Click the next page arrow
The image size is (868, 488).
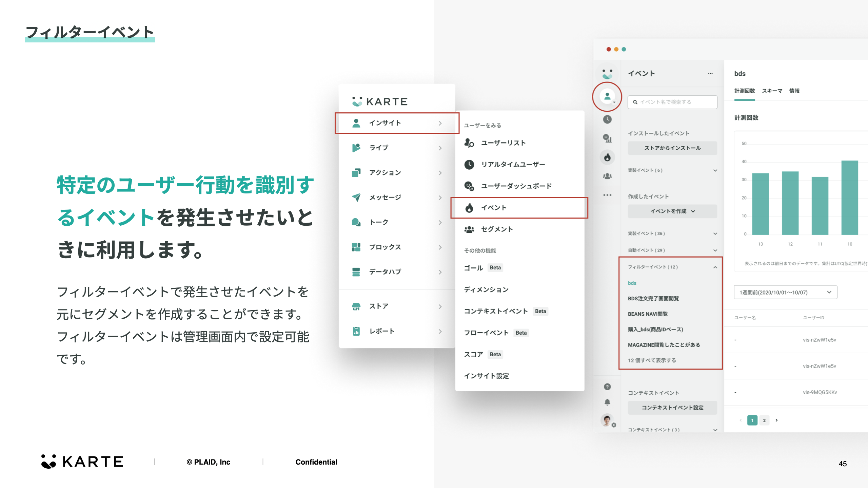[776, 420]
